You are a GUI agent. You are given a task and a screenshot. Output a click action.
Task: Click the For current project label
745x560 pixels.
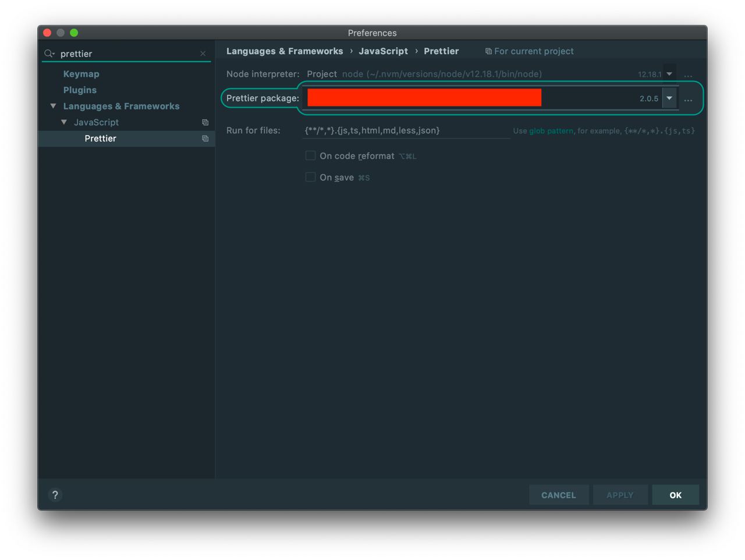coord(534,51)
